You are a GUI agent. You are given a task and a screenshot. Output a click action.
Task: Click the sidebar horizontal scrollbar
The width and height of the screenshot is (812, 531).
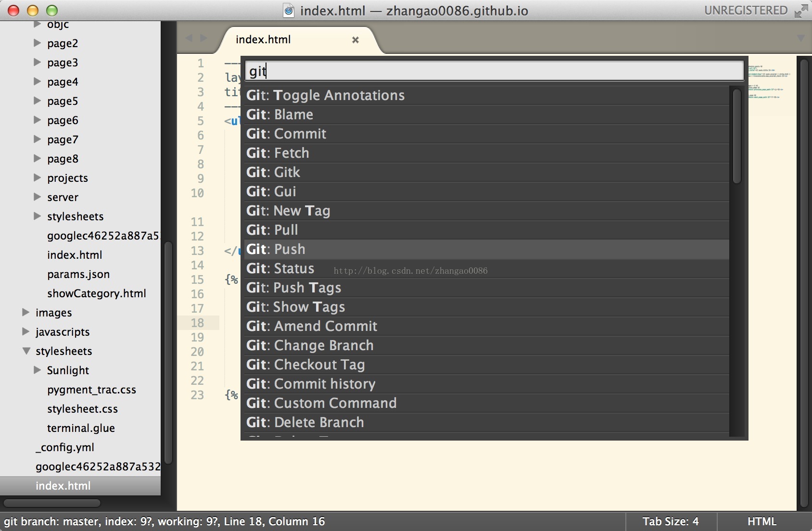point(52,503)
